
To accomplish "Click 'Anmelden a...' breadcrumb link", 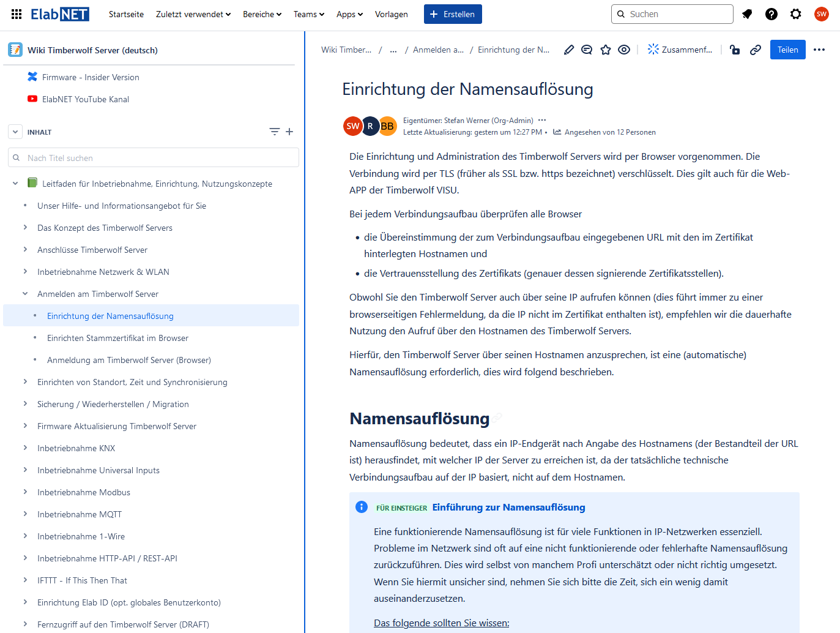I will pyautogui.click(x=438, y=50).
